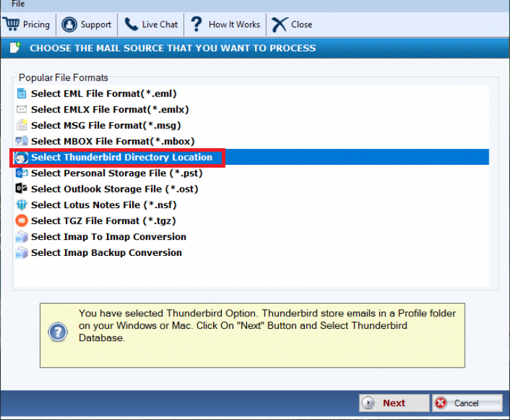Open How It Works label
510x420 pixels.
pyautogui.click(x=234, y=25)
